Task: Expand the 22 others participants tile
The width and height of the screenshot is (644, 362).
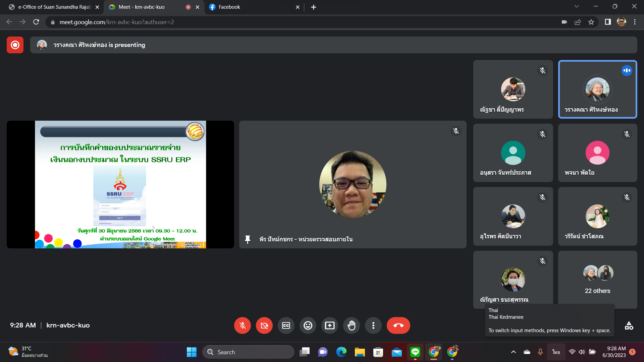Action: (597, 280)
